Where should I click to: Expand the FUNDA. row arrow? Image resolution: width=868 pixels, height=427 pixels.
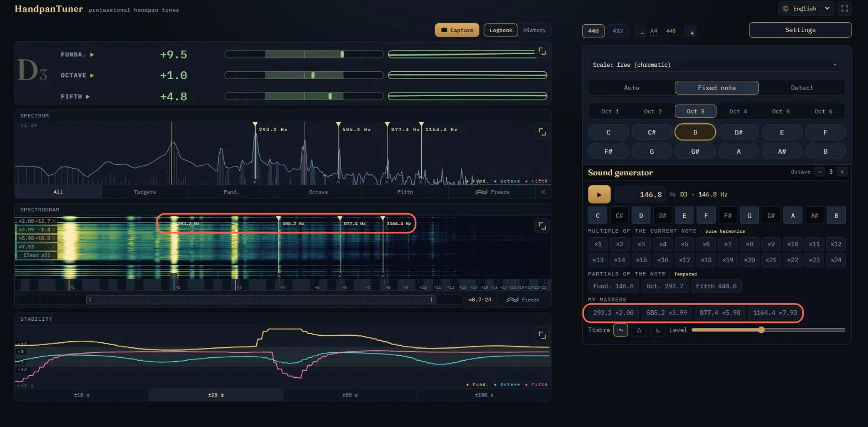[x=92, y=55]
